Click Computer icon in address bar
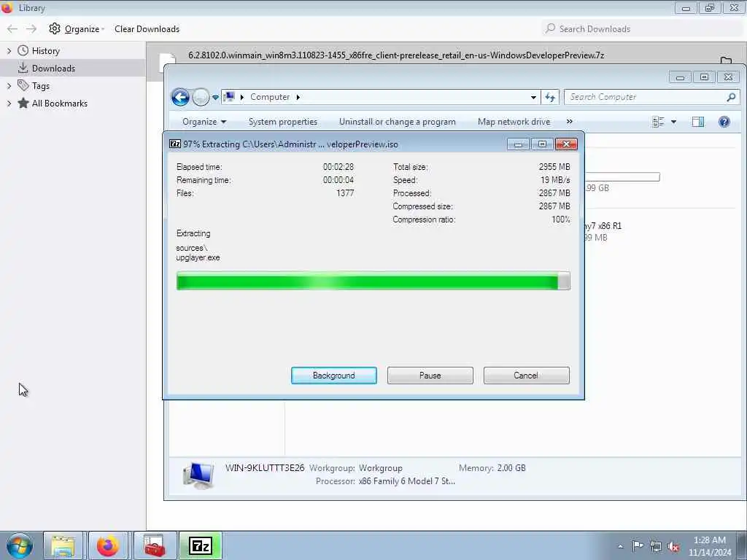 pos(229,97)
